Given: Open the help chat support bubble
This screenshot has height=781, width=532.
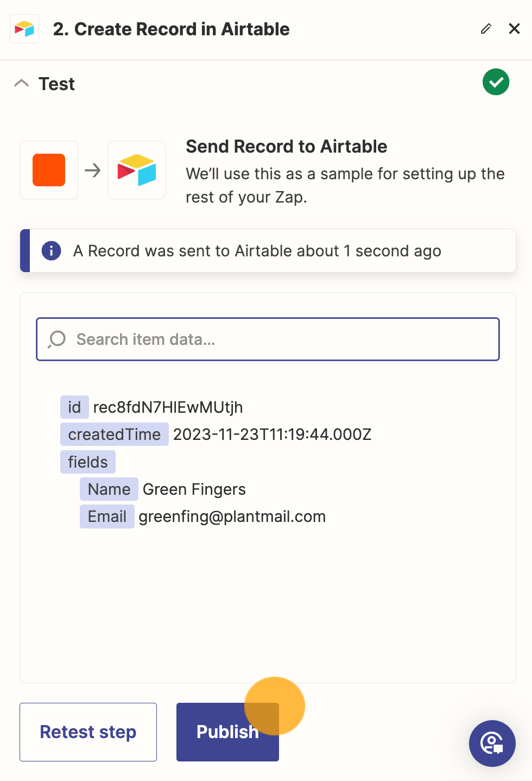Looking at the screenshot, I should click(x=492, y=744).
